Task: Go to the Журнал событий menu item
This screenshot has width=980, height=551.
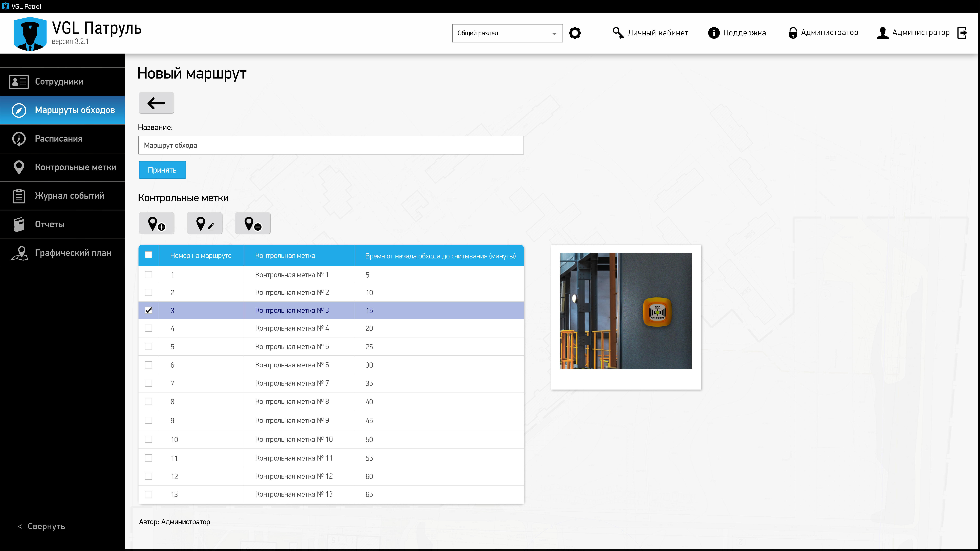Action: pos(69,196)
